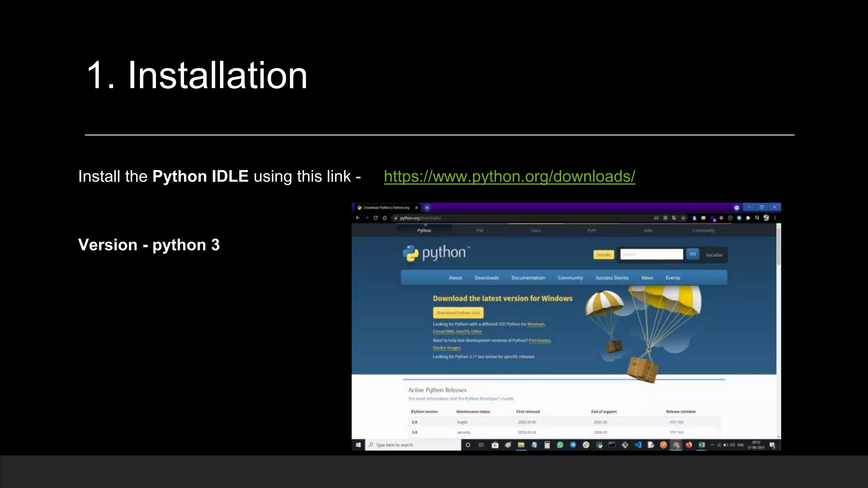The height and width of the screenshot is (488, 868).
Task: Open PEP link for Python 3.8 row
Action: (x=676, y=433)
